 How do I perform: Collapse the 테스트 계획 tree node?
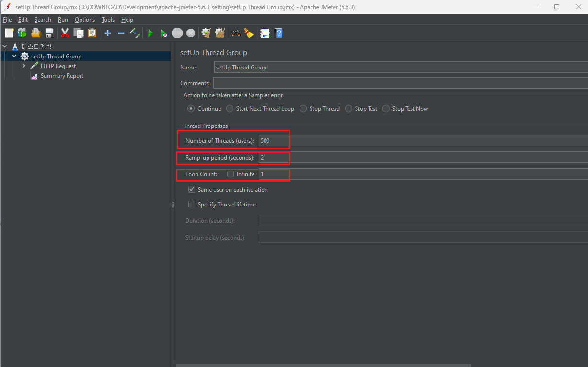click(5, 46)
